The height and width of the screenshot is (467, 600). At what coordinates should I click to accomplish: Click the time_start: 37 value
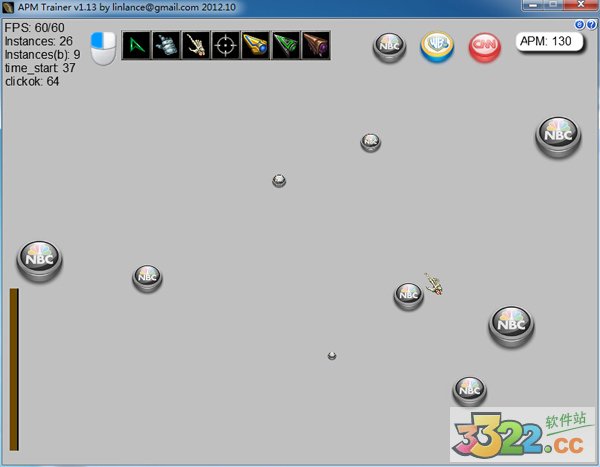pyautogui.click(x=40, y=68)
